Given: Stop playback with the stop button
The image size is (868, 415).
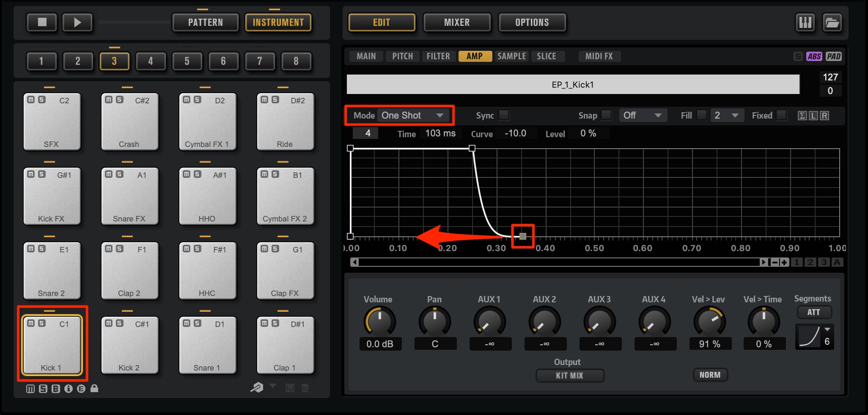Looking at the screenshot, I should click(42, 22).
